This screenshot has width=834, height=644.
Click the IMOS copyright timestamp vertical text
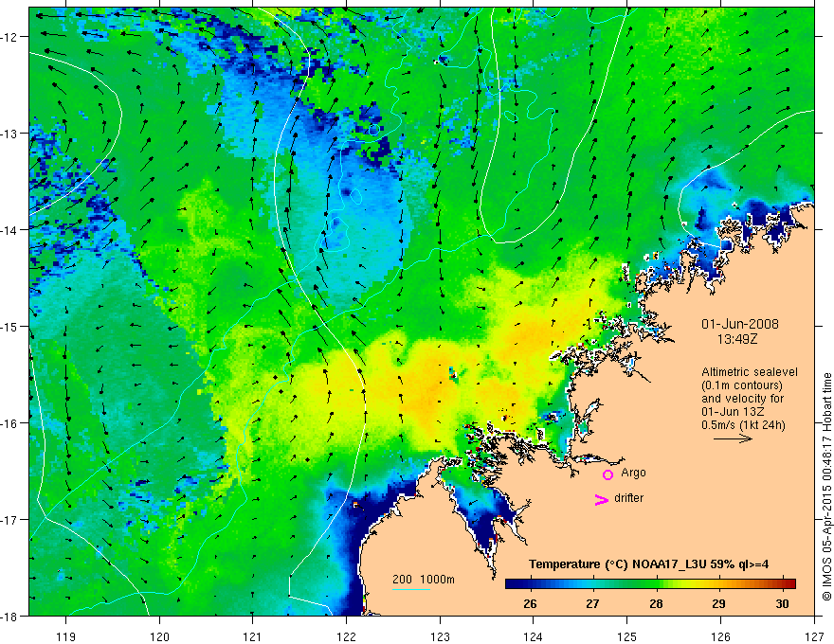[x=827, y=487]
